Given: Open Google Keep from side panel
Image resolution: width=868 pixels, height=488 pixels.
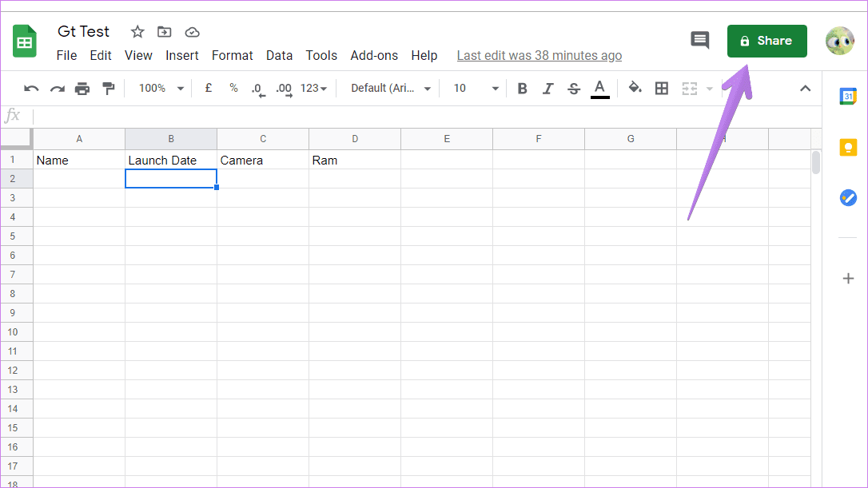Looking at the screenshot, I should coord(848,148).
